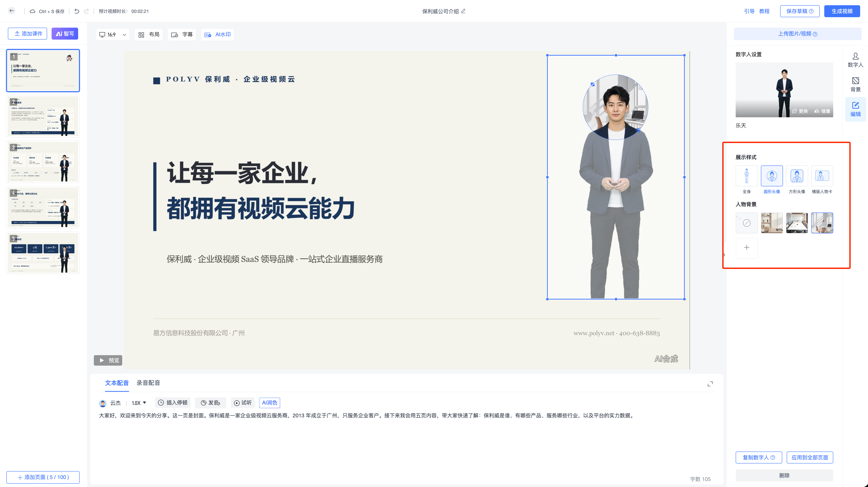868x487 pixels.
Task: Edit the title with pencil icon
Action: point(464,11)
